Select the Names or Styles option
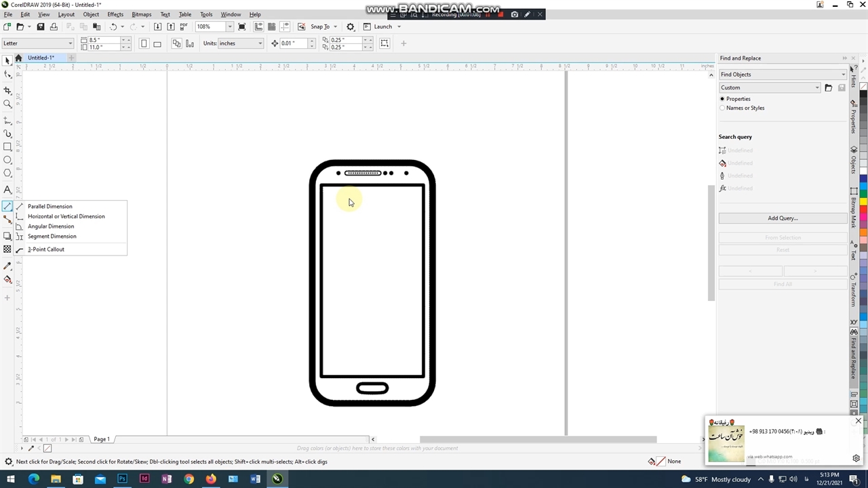This screenshot has width=868, height=488. coord(722,108)
